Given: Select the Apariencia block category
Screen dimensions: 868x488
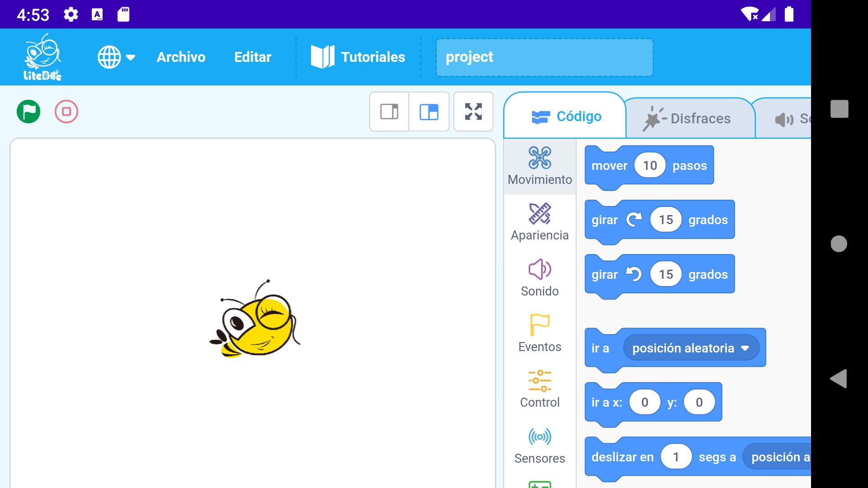Looking at the screenshot, I should coord(540,222).
